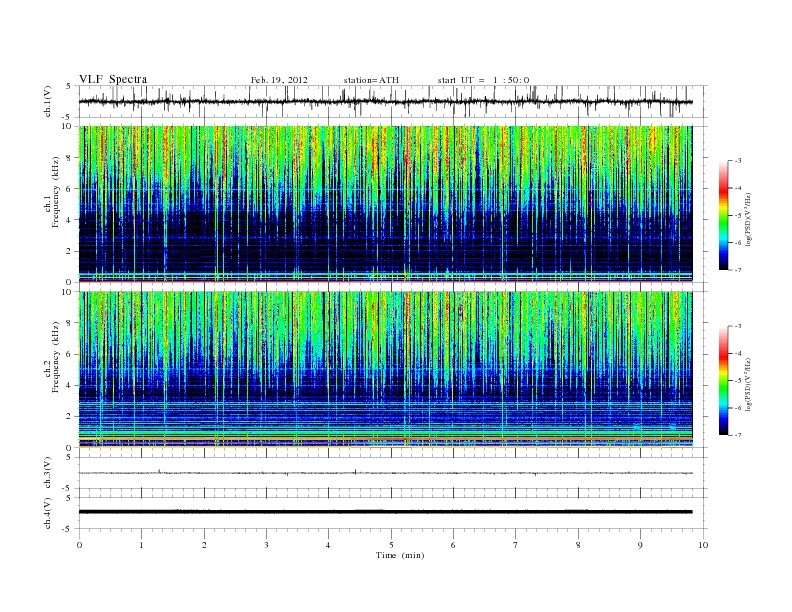Click the time axis tick label 1
The height and width of the screenshot is (612, 792).
coord(141,545)
